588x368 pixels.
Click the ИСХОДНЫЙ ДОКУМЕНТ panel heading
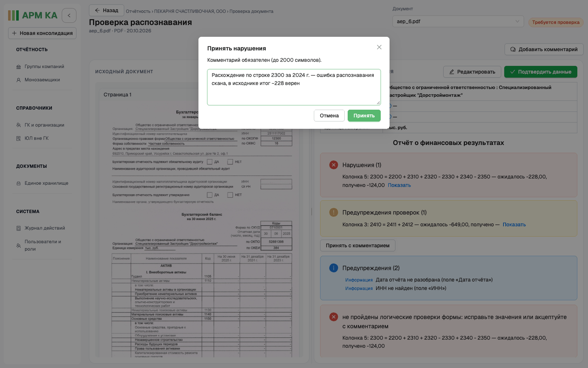tap(124, 72)
